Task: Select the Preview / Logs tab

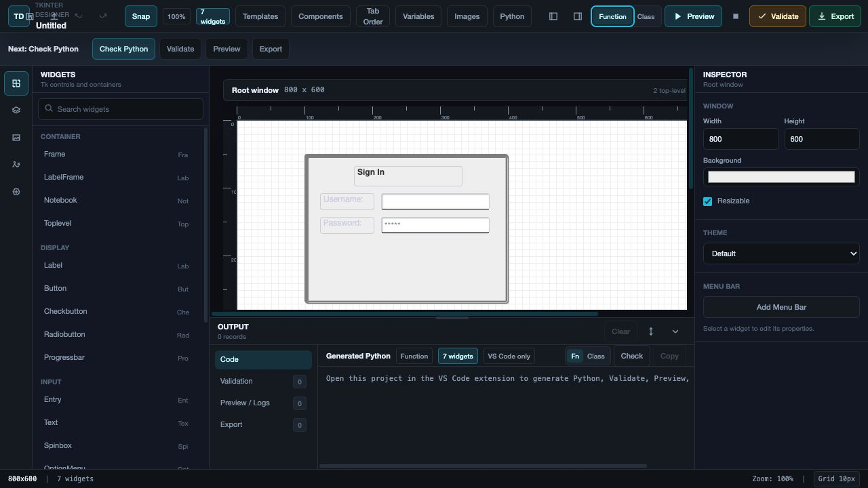Action: (x=263, y=403)
